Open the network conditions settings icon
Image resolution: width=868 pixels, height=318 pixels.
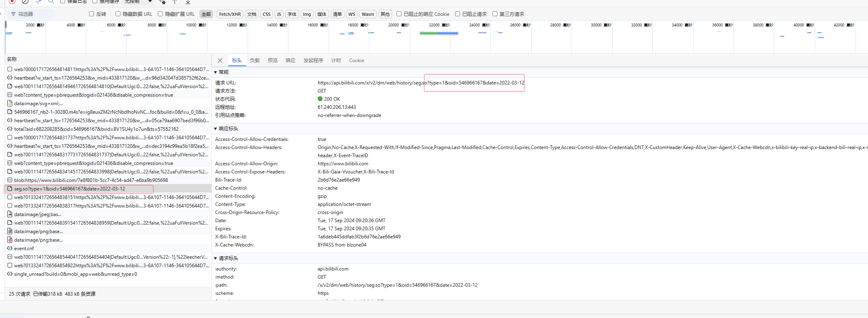pyautogui.click(x=162, y=2)
